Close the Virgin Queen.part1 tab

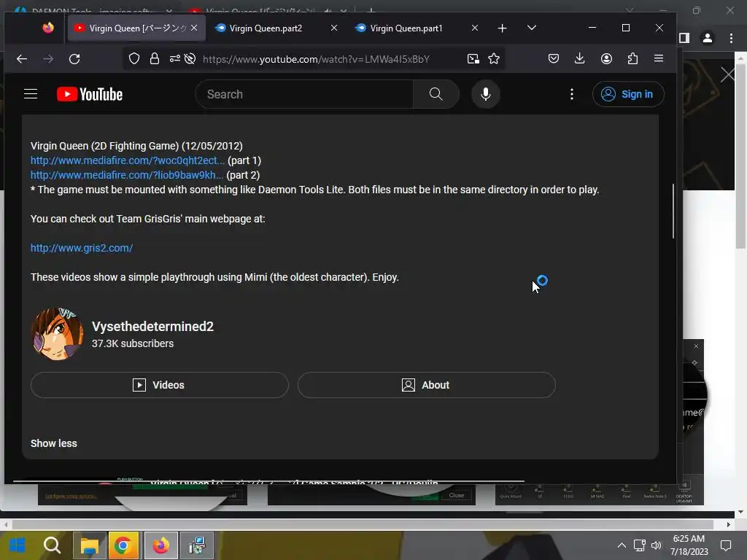click(x=474, y=28)
